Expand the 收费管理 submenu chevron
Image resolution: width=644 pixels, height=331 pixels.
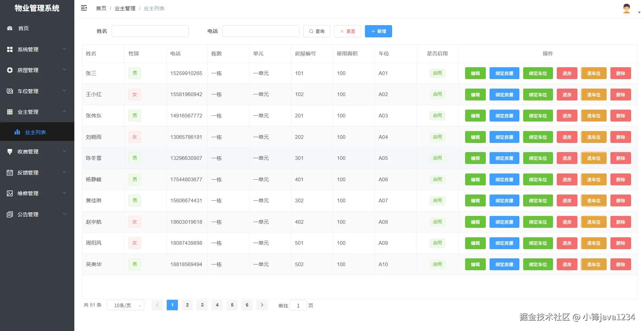pyautogui.click(x=65, y=151)
